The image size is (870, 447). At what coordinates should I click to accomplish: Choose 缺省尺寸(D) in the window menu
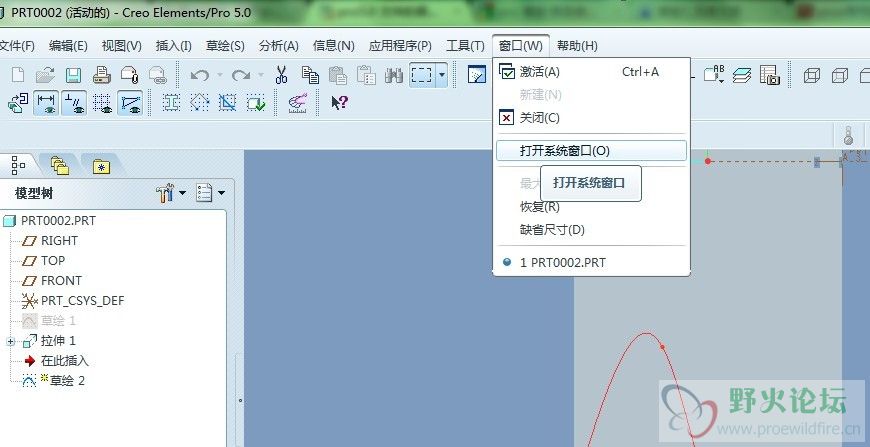(591, 230)
